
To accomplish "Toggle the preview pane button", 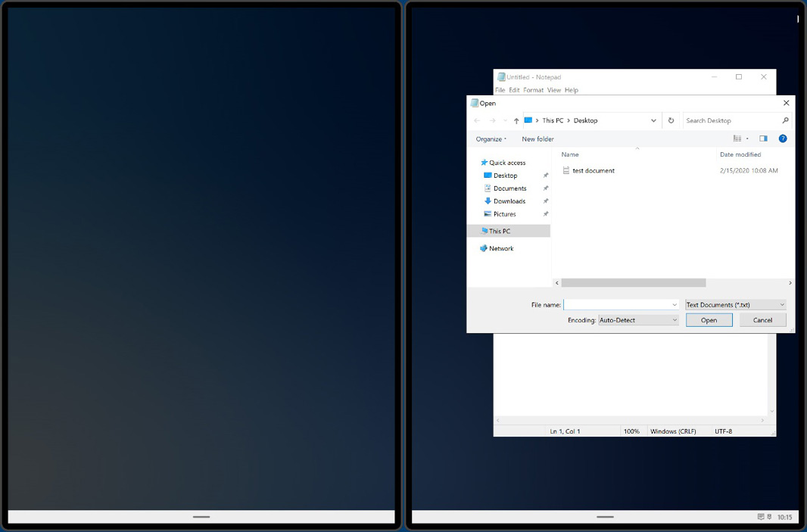I will click(763, 138).
